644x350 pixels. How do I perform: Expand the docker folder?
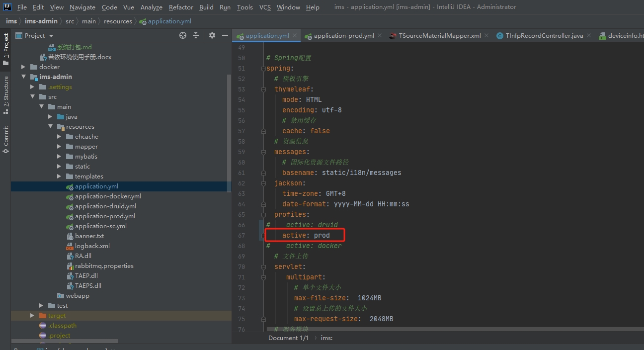[23, 67]
